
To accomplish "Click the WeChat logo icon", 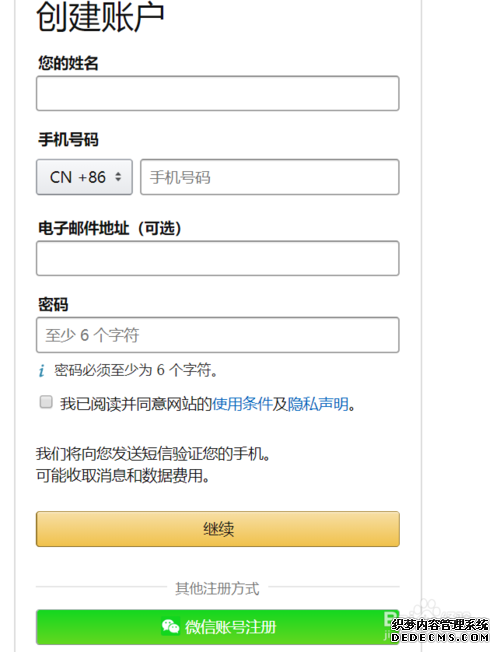I will (x=170, y=627).
